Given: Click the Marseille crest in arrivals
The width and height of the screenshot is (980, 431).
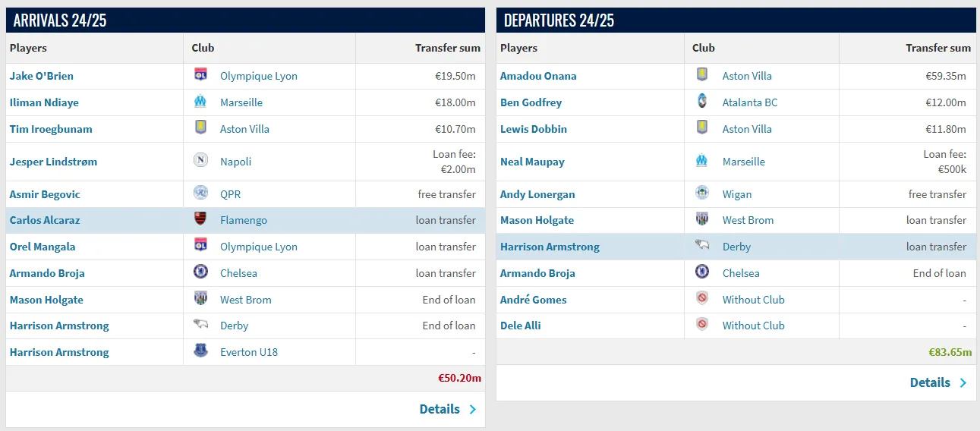Looking at the screenshot, I should tap(200, 102).
